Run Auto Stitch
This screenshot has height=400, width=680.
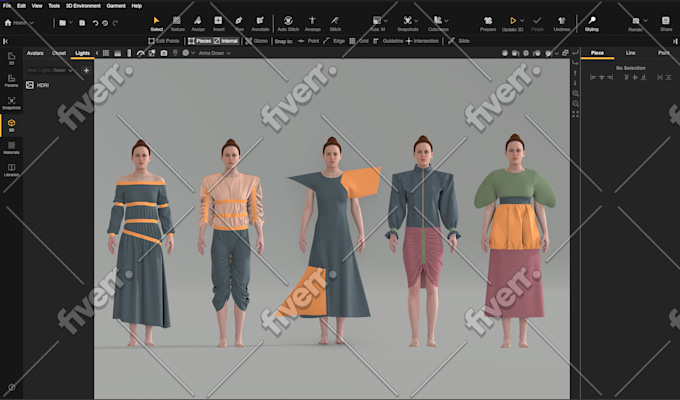click(x=288, y=23)
